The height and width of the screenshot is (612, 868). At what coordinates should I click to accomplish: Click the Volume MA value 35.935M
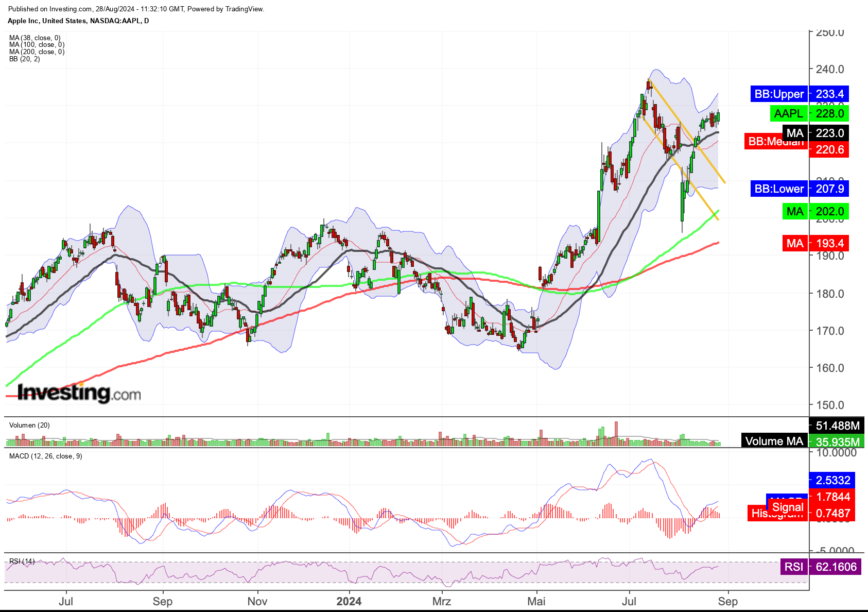[837, 441]
